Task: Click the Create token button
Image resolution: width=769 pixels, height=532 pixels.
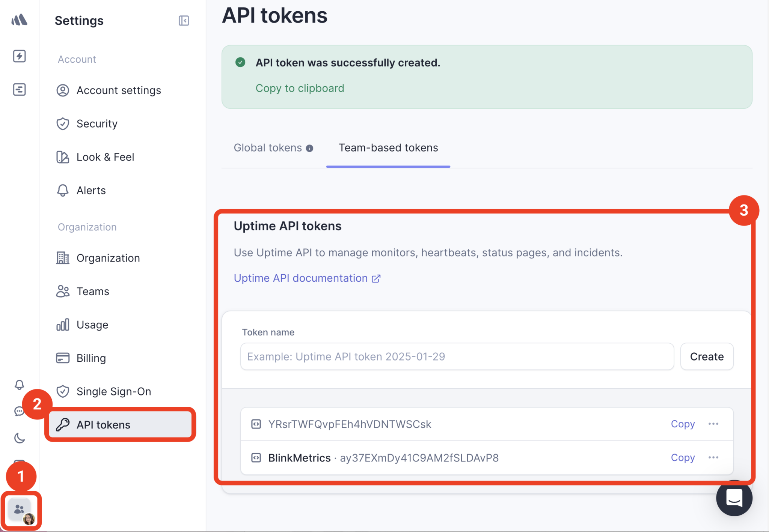Action: click(706, 356)
